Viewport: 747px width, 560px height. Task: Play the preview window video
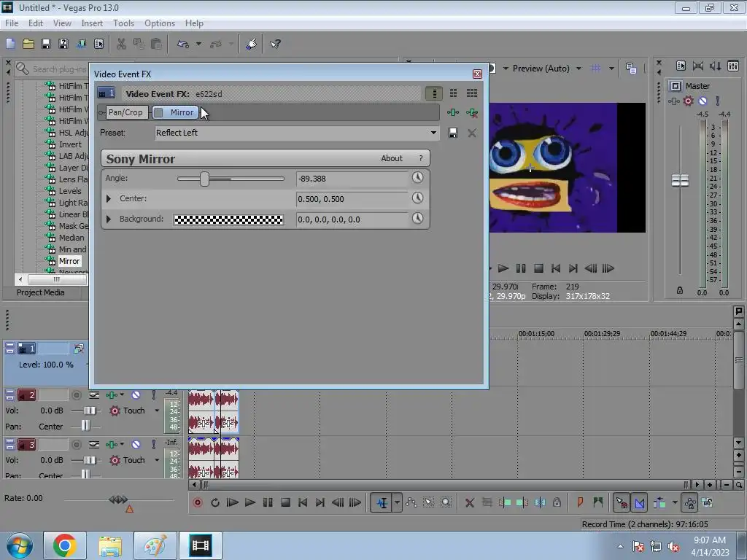click(x=503, y=268)
